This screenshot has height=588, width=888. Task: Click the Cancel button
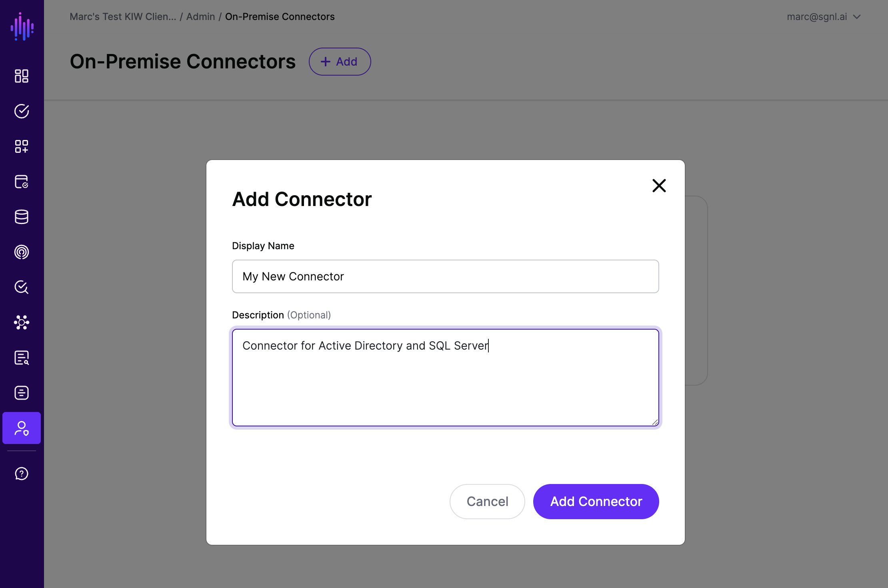[487, 502]
